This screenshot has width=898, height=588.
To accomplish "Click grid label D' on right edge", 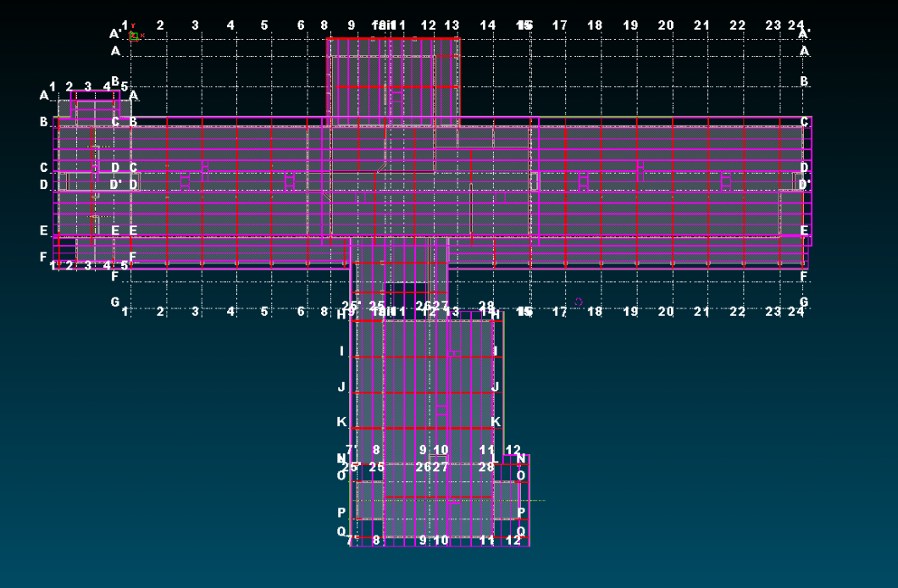I will (804, 184).
